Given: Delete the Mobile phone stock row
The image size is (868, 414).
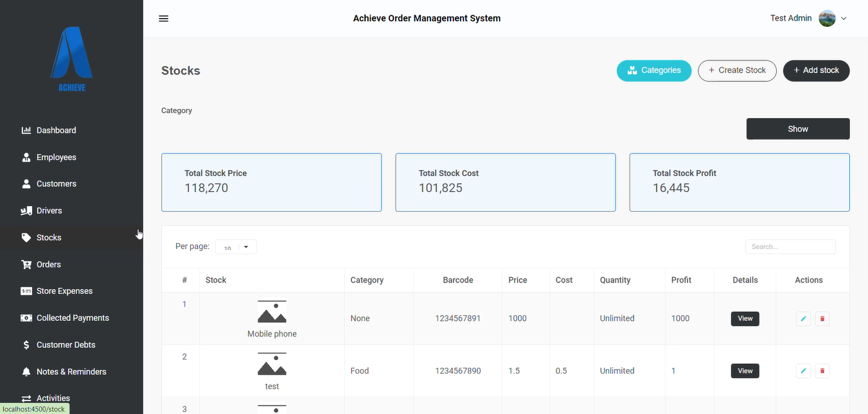Looking at the screenshot, I should 822,318.
